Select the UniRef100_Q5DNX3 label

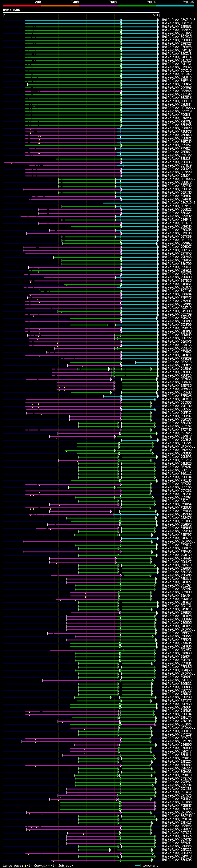coord(177,135)
